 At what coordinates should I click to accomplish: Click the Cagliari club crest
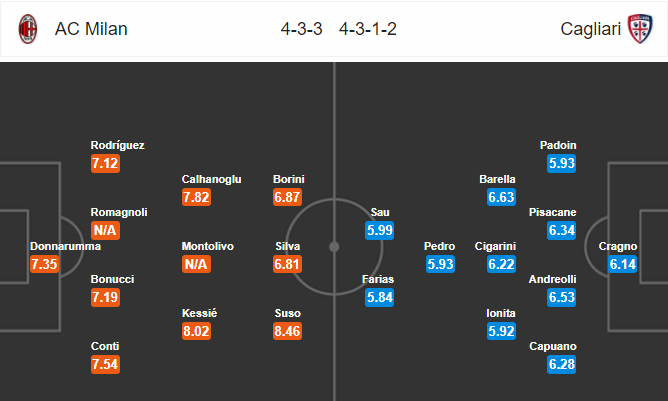640,29
